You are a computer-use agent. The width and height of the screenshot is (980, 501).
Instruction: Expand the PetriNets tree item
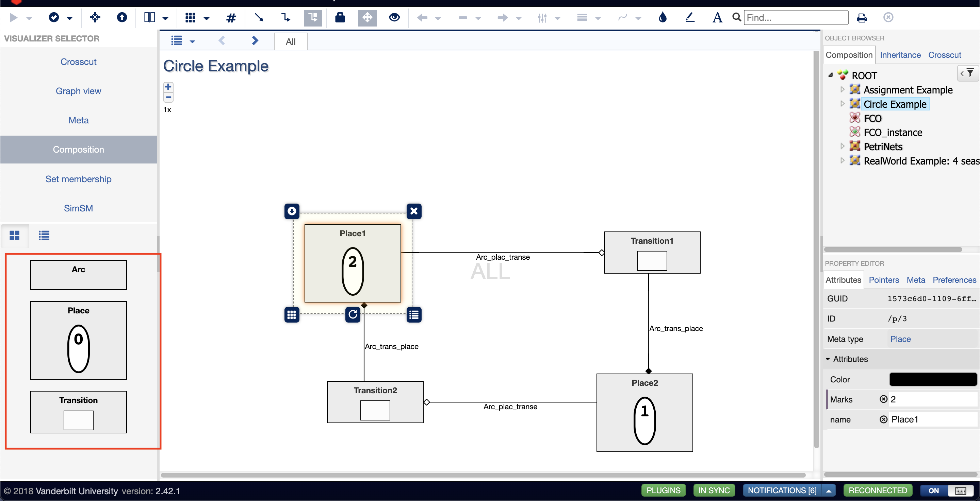tap(843, 146)
